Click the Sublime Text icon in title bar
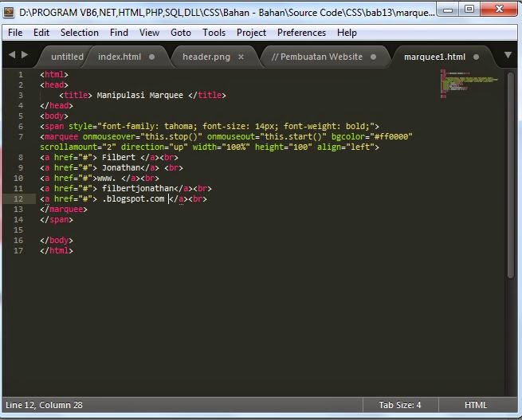Image resolution: width=522 pixels, height=420 pixels. [9, 12]
